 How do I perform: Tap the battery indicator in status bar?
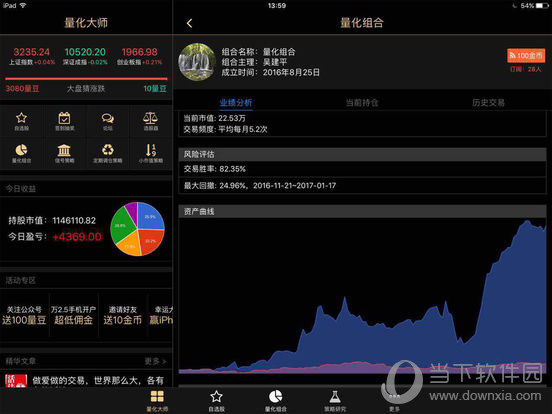[542, 6]
